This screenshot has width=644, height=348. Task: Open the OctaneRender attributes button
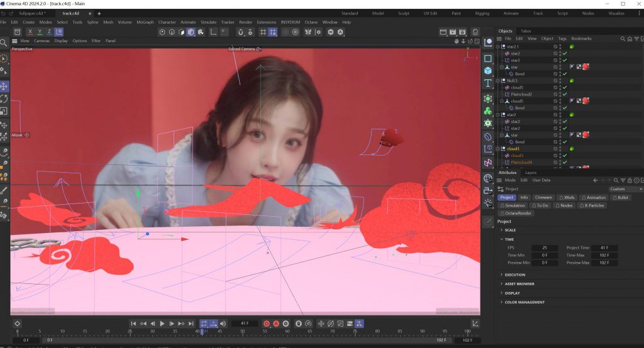(516, 213)
